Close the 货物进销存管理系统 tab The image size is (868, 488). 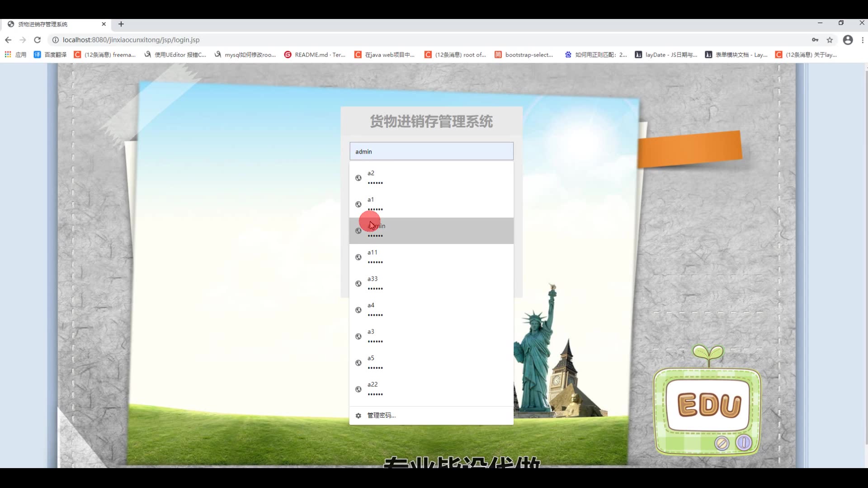click(104, 24)
